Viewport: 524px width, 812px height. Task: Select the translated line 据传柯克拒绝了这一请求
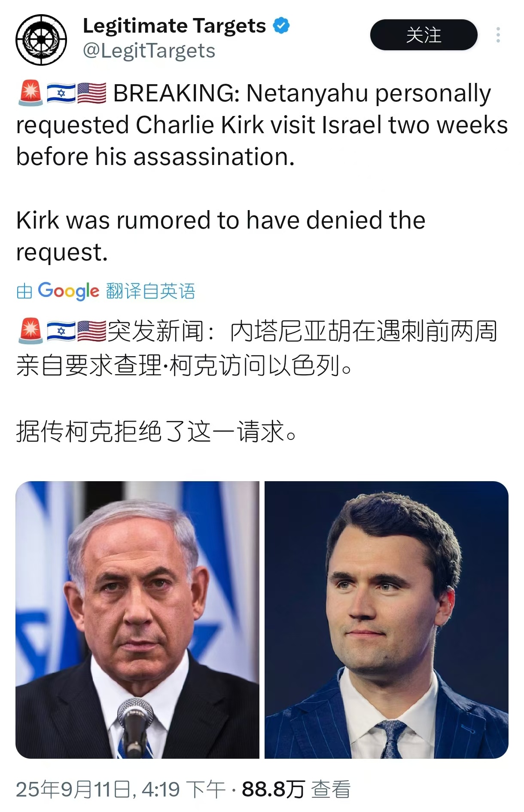tap(156, 431)
